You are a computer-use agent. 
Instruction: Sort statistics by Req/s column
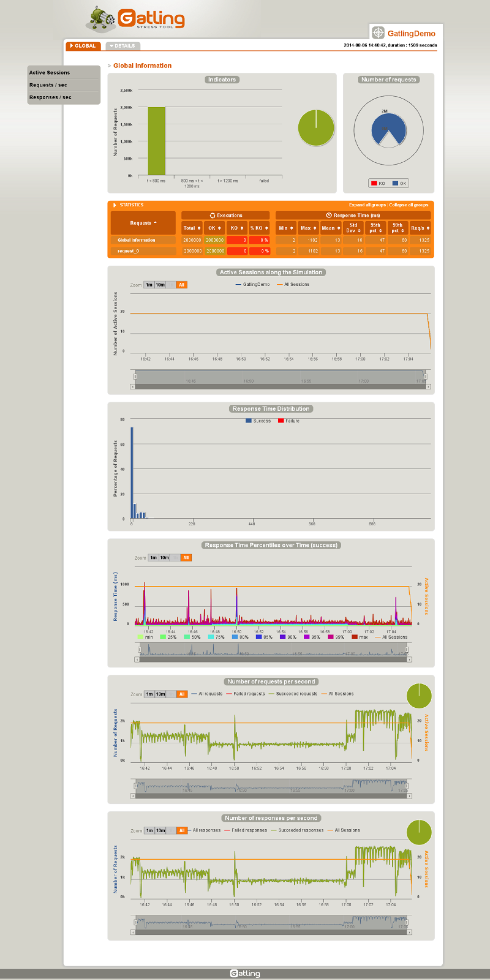(x=420, y=228)
